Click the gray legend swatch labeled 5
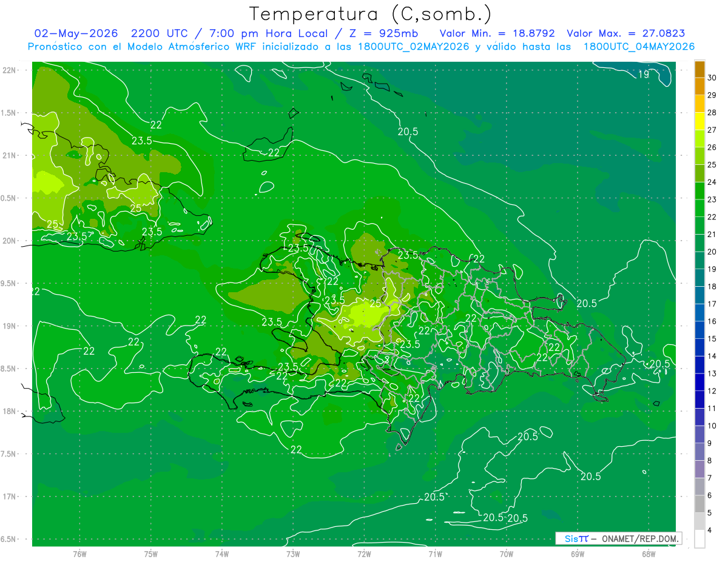The image size is (728, 562). (699, 504)
